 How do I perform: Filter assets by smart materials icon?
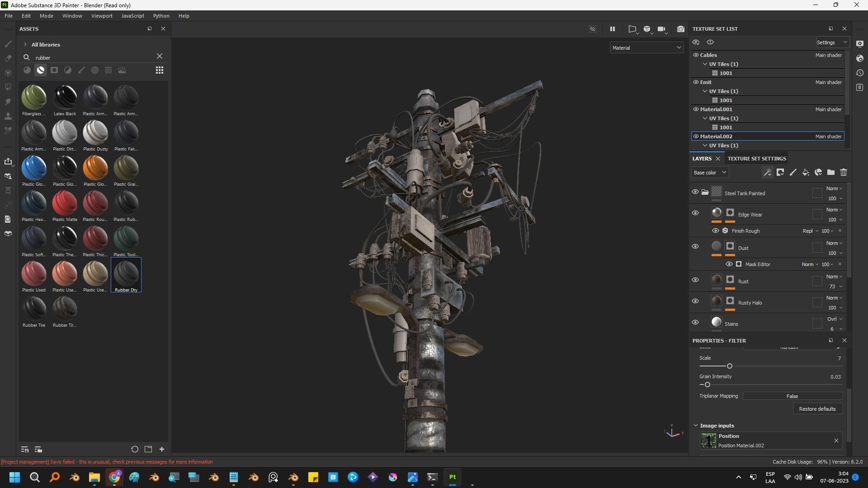pos(41,70)
